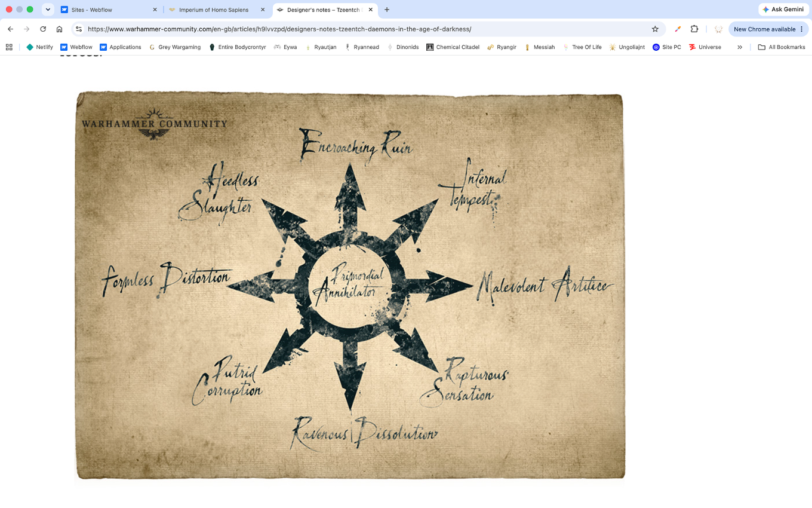Click the Warhammer Community logo on the parchment
This screenshot has width=812, height=508.
[154, 123]
